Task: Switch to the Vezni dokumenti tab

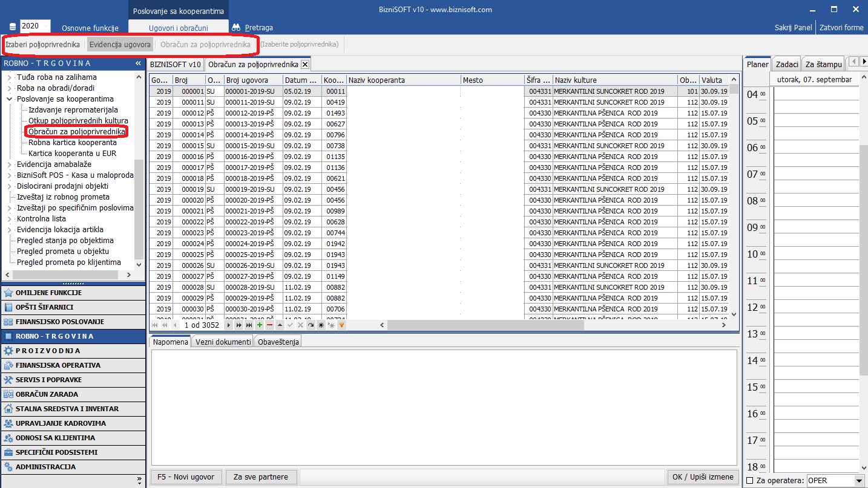Action: tap(222, 342)
